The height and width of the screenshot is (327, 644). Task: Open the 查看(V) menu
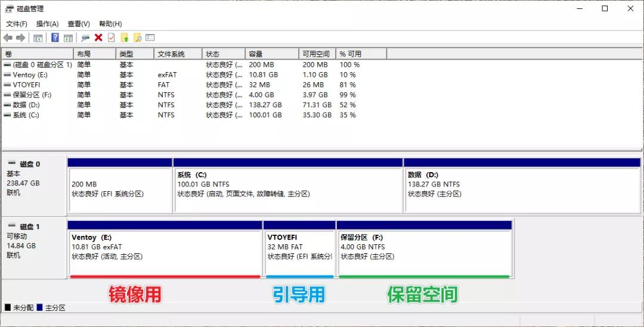(x=79, y=24)
